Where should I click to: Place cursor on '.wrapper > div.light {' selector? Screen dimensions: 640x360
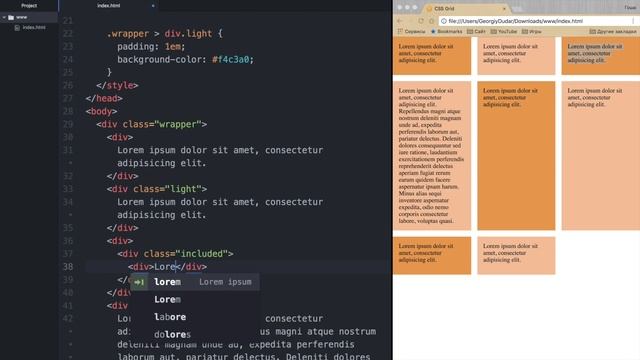pyautogui.click(x=164, y=33)
